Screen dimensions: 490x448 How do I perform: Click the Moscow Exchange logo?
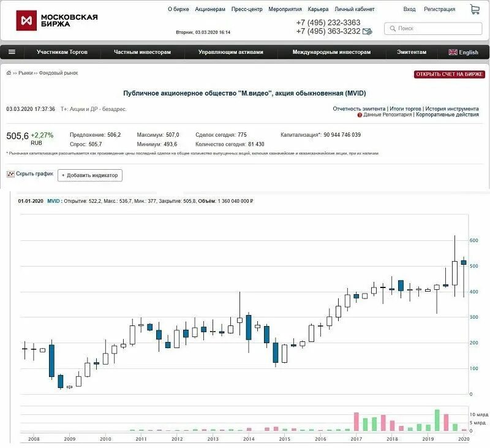[57, 20]
